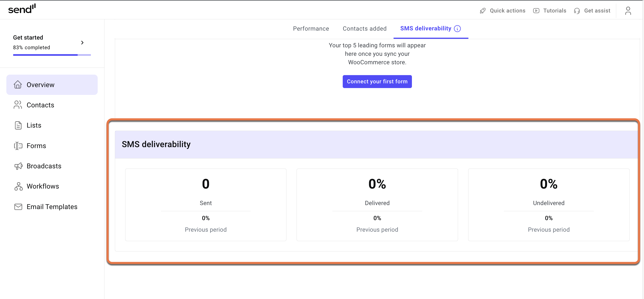Open Email Templates in the sidebar
Image resolution: width=644 pixels, height=299 pixels.
tap(52, 206)
